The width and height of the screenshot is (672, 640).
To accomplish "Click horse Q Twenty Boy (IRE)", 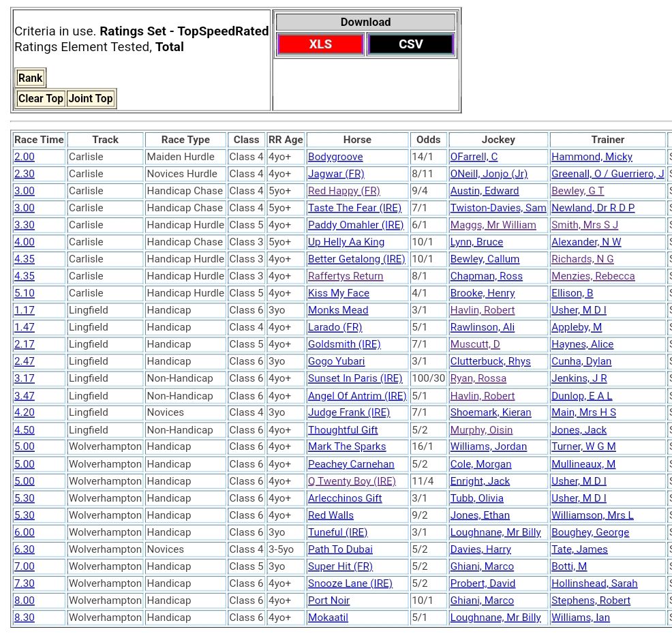I will point(352,481).
